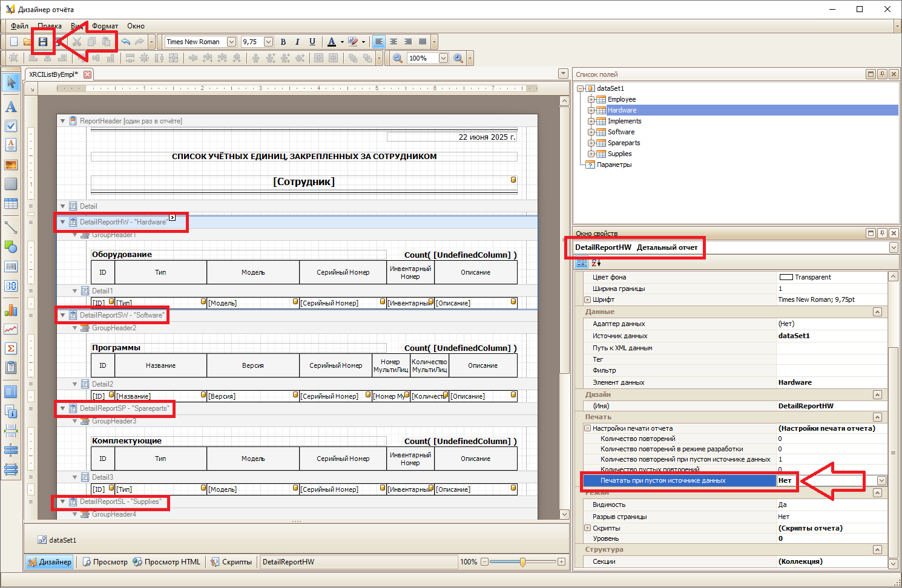Screen dimensions: 902x588
Task: Expand the Employee table node
Action: coord(591,99)
